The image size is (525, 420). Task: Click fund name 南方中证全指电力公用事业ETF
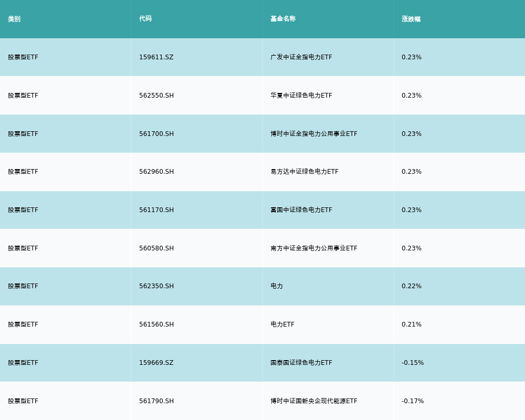[314, 248]
